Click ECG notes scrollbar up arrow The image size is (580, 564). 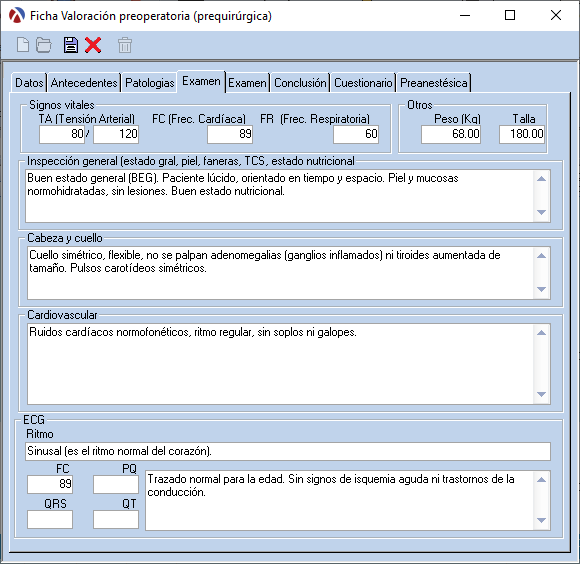coord(542,480)
